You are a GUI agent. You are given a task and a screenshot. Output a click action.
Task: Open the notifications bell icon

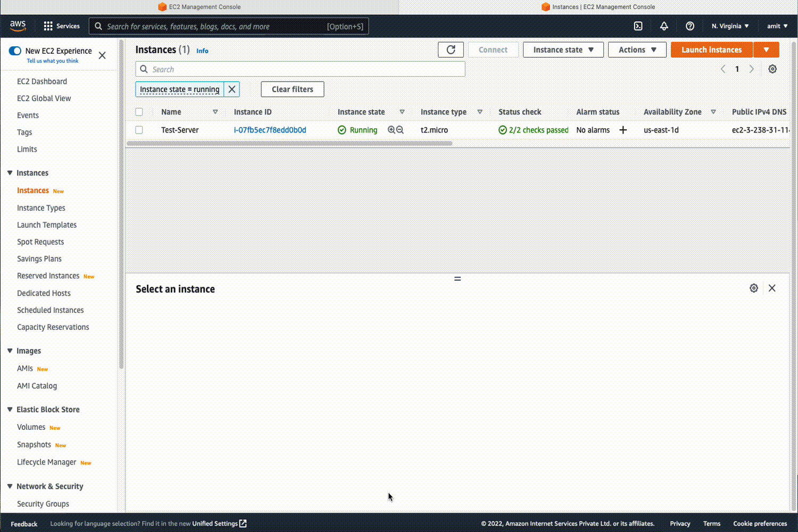click(664, 26)
